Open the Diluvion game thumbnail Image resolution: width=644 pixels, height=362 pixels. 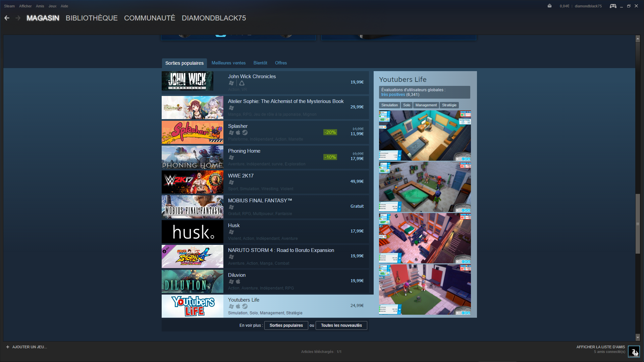tap(193, 281)
